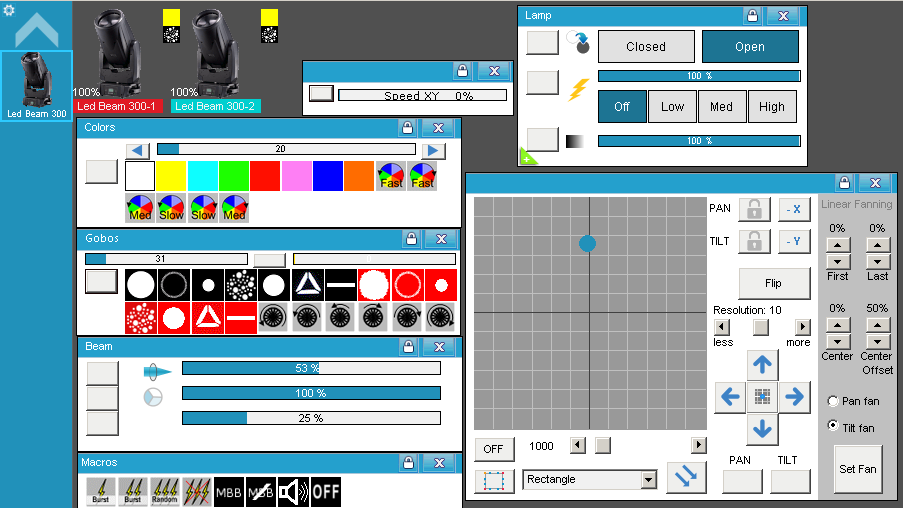Viewport: 903px width, 508px height.
Task: Lock the Speed XY panel
Action: pos(462,71)
